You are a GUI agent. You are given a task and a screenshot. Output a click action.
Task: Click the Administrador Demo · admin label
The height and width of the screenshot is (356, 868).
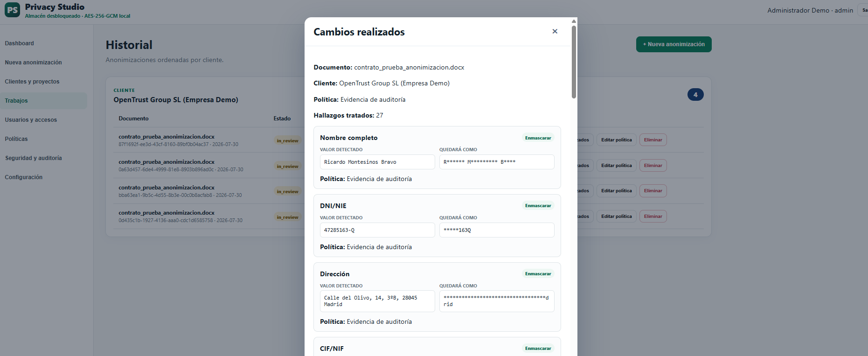(810, 10)
